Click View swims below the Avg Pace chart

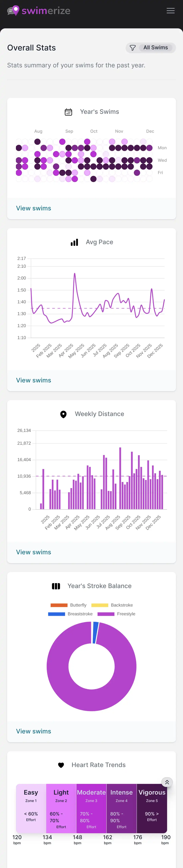tap(33, 380)
